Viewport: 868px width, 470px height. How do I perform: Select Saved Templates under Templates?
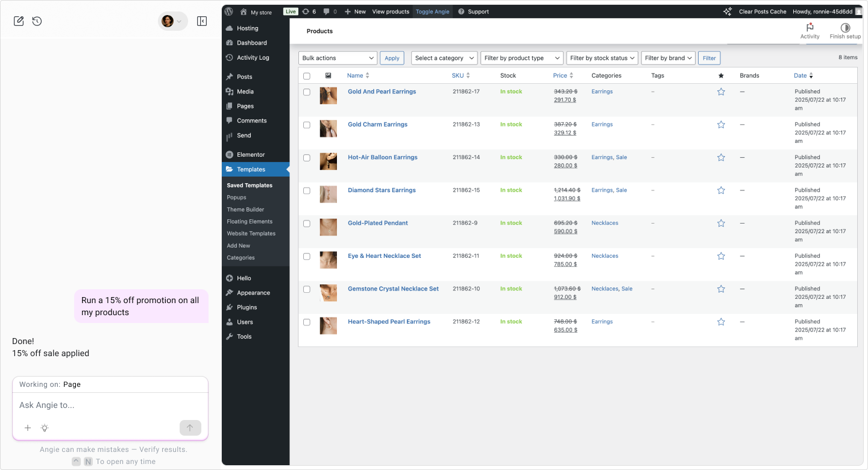[x=249, y=185]
